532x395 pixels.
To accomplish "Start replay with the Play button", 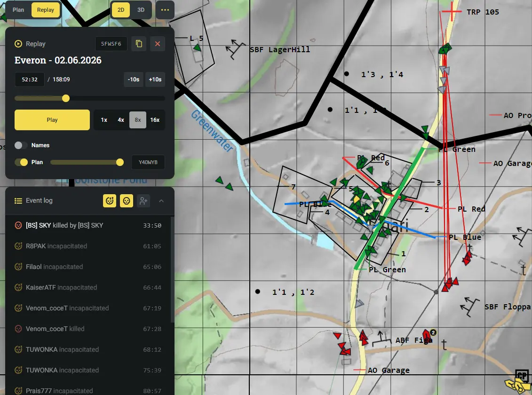I will point(52,120).
